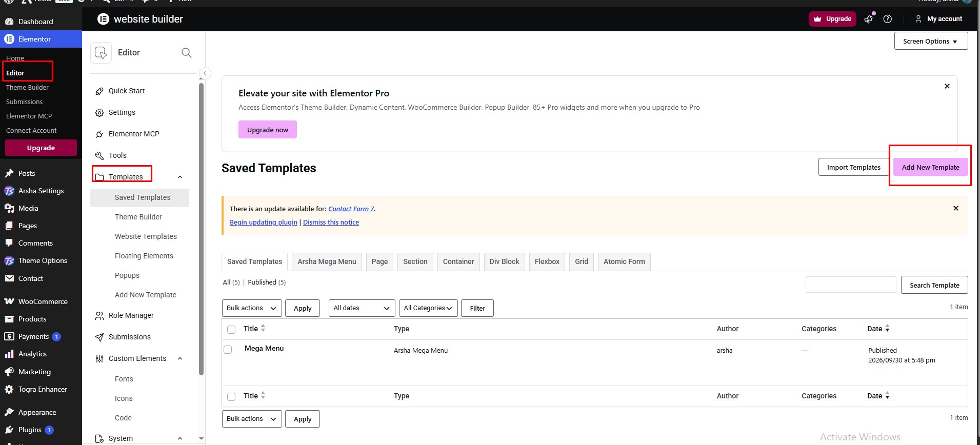Open the Mega Menu template title
This screenshot has height=445, width=980.
(x=264, y=348)
